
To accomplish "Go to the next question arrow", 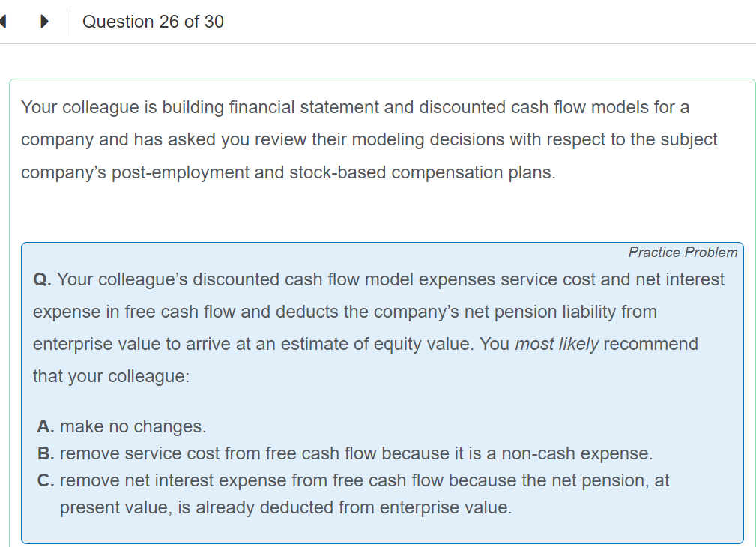I will coord(46,22).
